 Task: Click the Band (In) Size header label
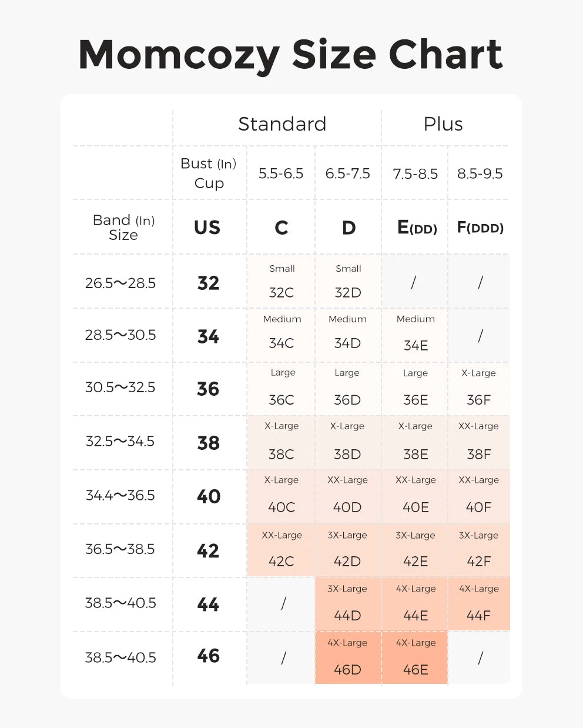tap(123, 228)
